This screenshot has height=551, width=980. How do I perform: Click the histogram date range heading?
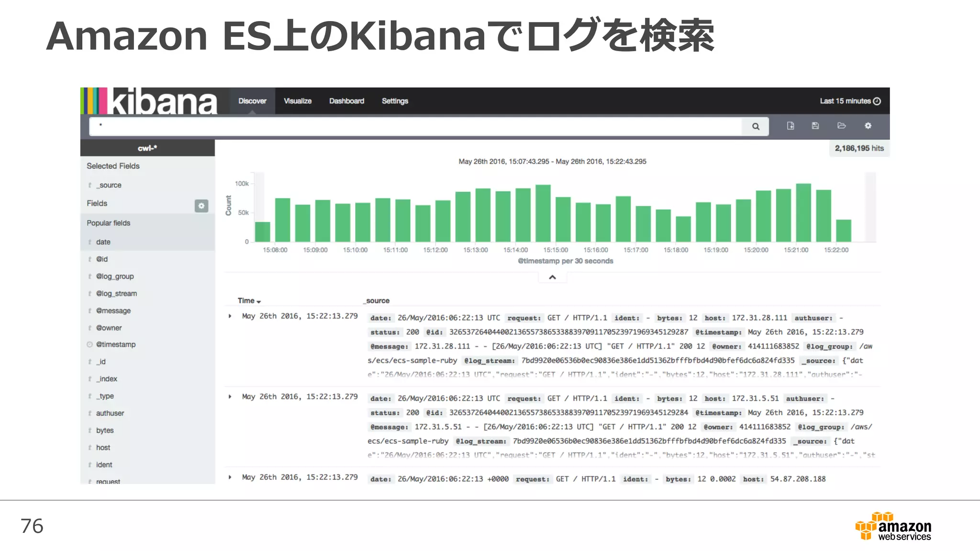tap(552, 162)
